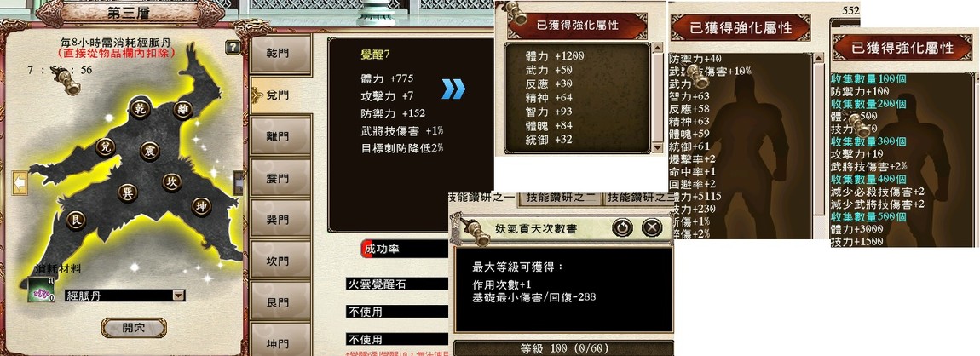
Task: Click the scrollbar down arrow in 已獲得強化屬性 list
Action: point(658,147)
